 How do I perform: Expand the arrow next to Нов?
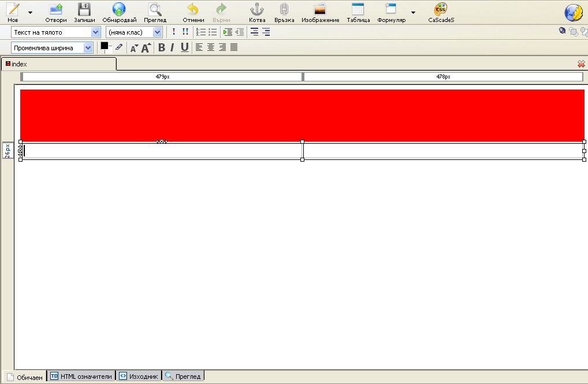point(31,12)
